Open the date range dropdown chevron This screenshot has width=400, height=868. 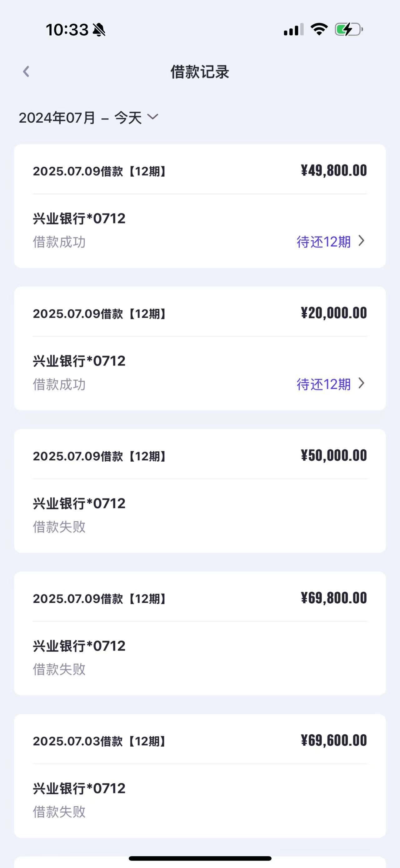click(x=153, y=117)
